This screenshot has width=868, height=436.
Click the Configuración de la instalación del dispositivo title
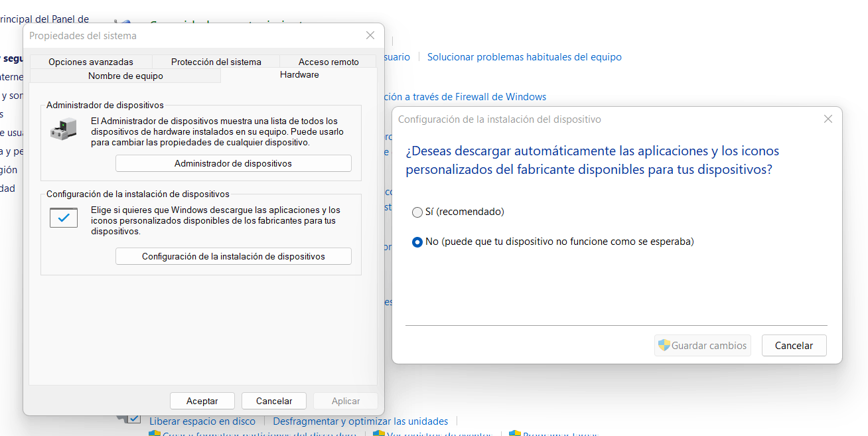[x=499, y=119]
